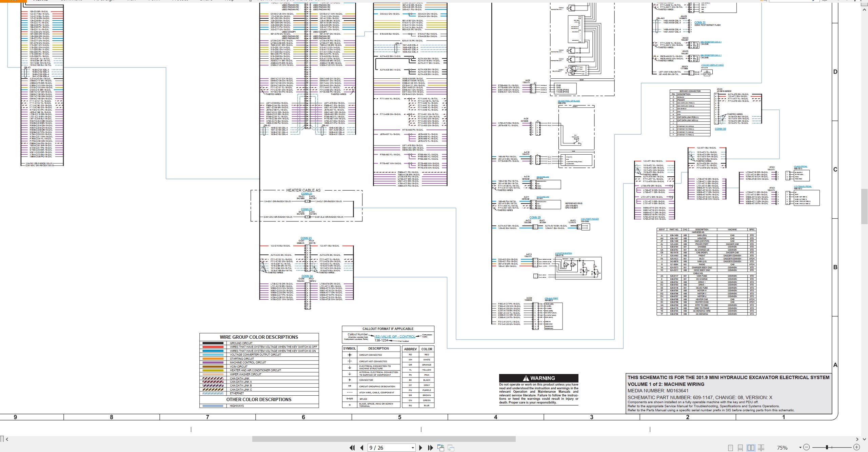Viewport: 868px width, 452px height.
Task: Jump to the last page
Action: tap(431, 448)
